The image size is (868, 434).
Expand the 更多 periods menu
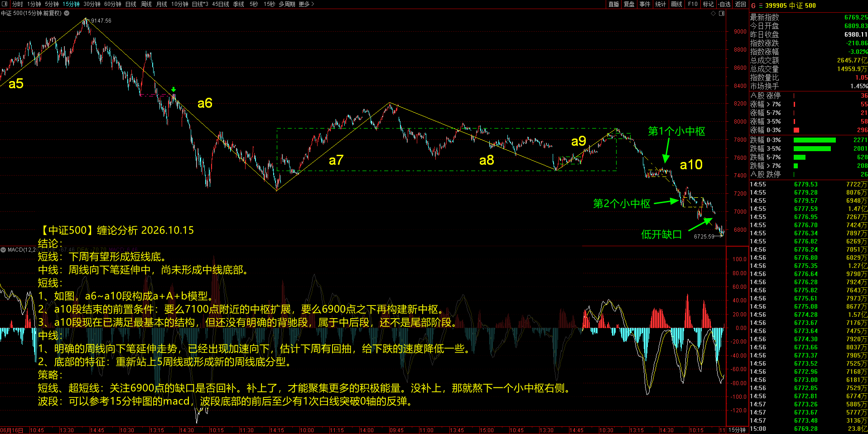click(306, 4)
